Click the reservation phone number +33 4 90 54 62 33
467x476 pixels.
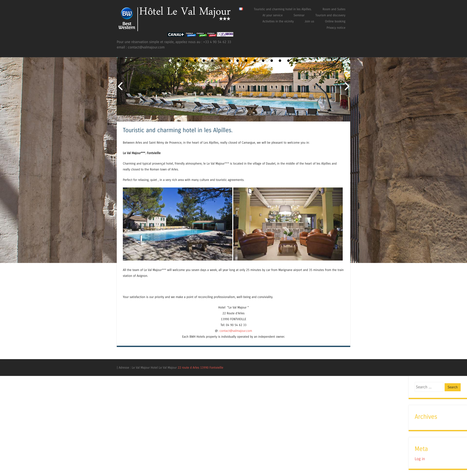pyautogui.click(x=217, y=42)
